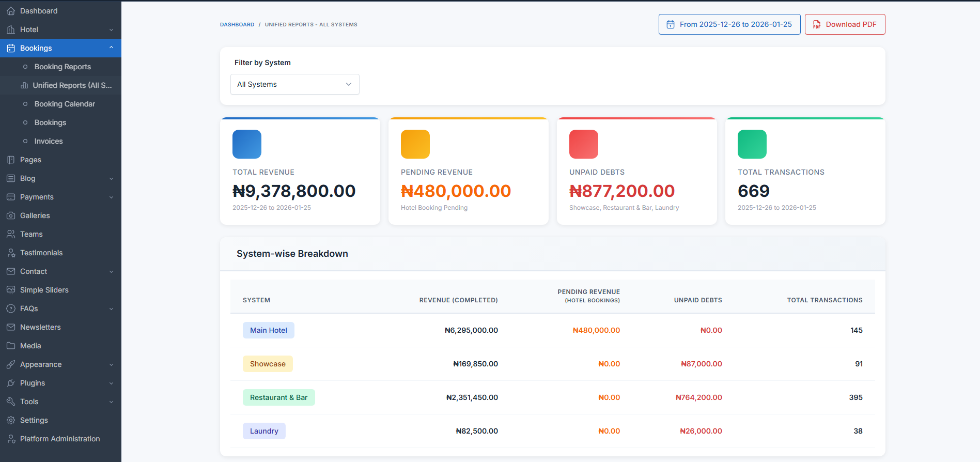Click the Testimonials icon in sidebar

[11, 253]
